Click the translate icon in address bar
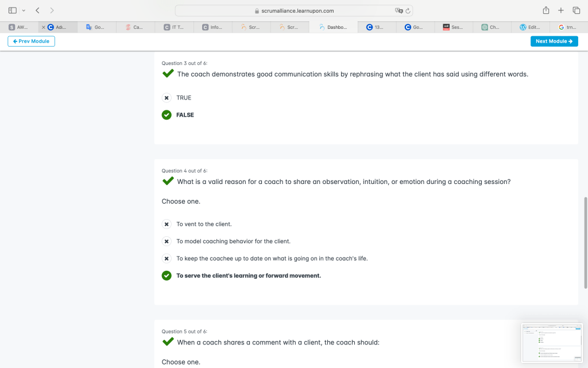 [399, 10]
